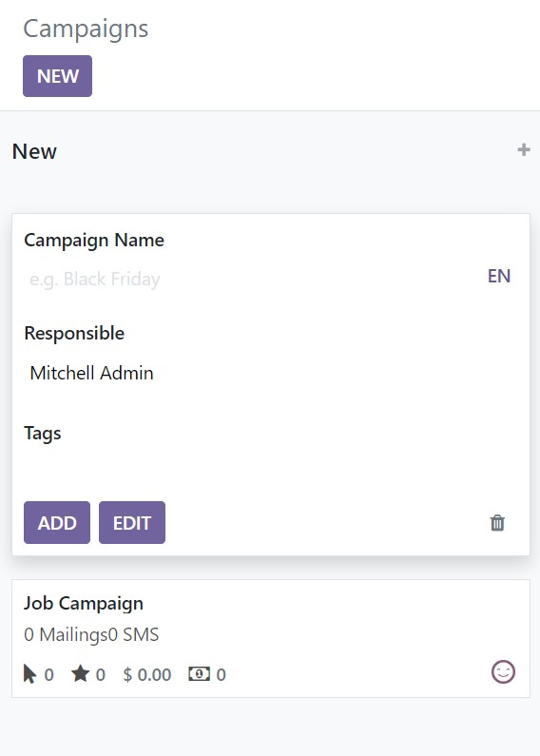Click the 0 Mailings count text
Image resolution: width=540 pixels, height=756 pixels.
(65, 634)
